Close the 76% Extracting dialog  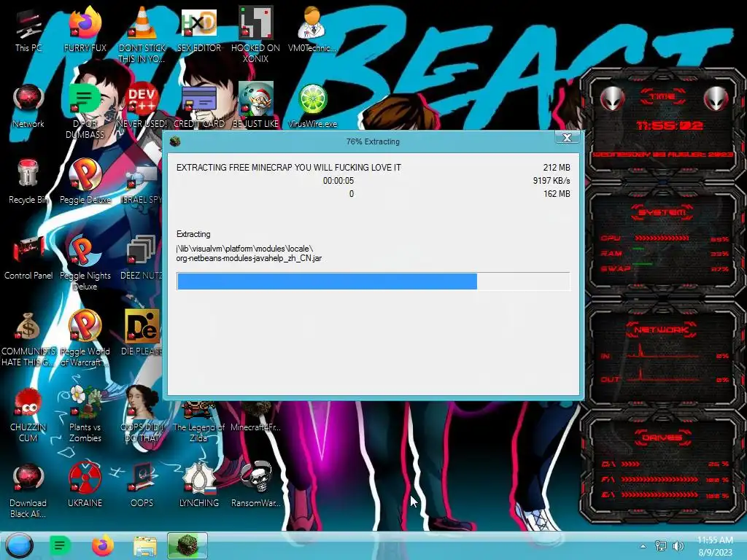click(x=567, y=138)
